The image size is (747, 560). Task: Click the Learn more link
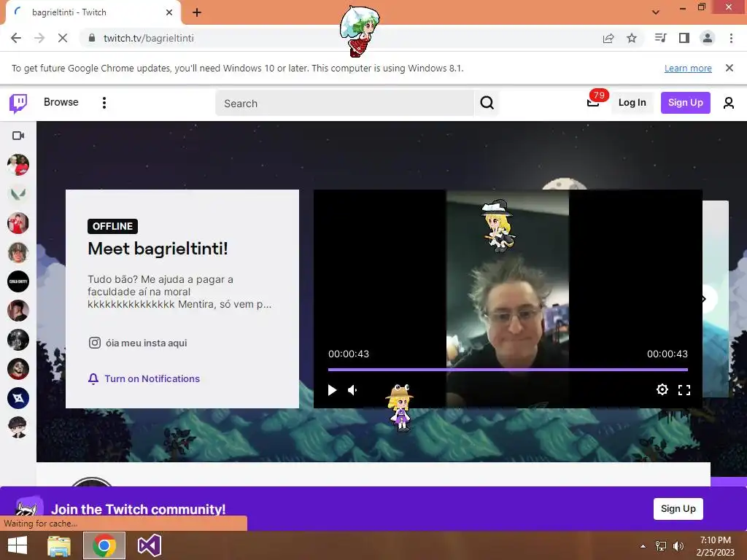(688, 68)
